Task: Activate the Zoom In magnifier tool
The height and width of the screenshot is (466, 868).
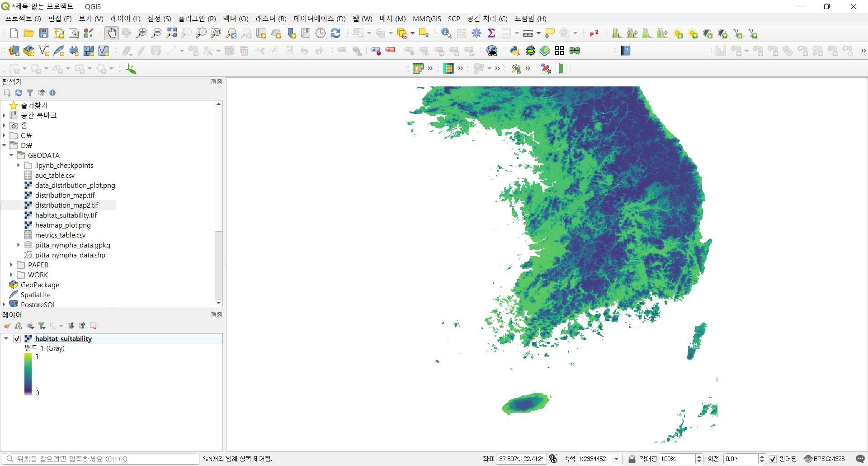Action: [x=142, y=33]
